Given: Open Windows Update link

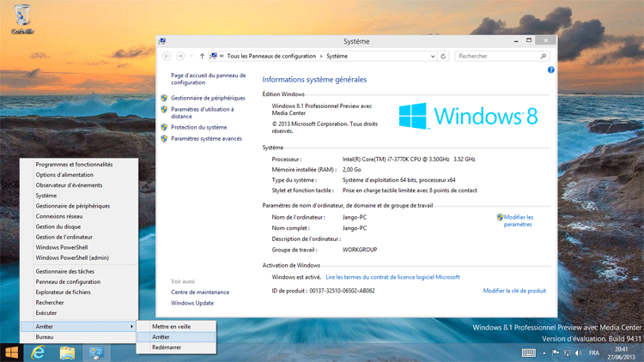Looking at the screenshot, I should coord(192,303).
